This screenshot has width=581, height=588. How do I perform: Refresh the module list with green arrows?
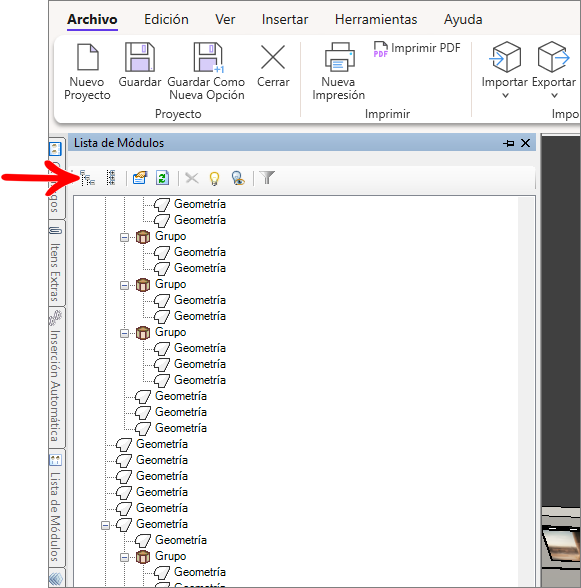pos(162,178)
